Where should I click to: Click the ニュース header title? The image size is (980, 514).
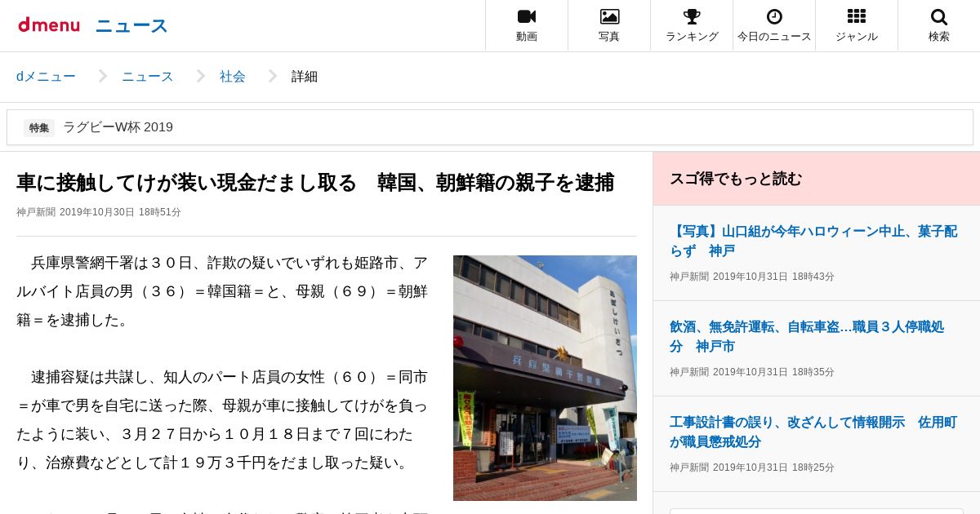pos(131,25)
